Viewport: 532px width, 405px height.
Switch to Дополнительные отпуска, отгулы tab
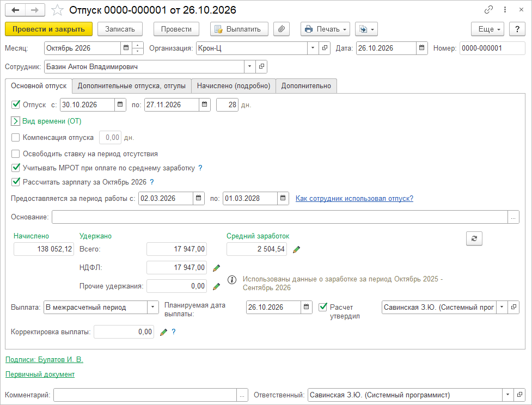tap(132, 86)
